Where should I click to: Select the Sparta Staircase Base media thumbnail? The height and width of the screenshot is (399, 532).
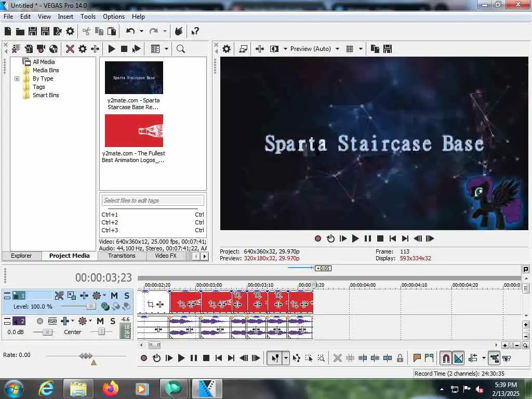coord(134,77)
